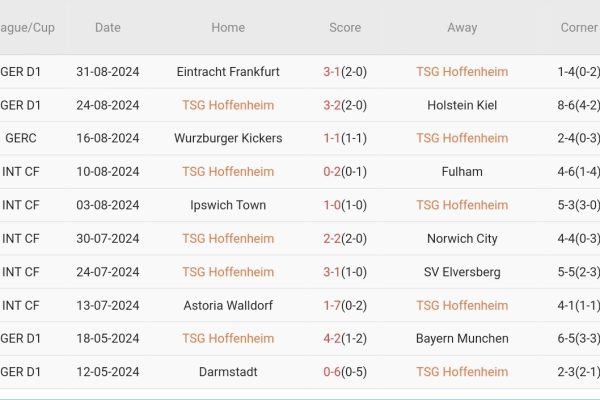Select SV Elversberg in the Away column
This screenshot has width=600, height=400.
462,272
